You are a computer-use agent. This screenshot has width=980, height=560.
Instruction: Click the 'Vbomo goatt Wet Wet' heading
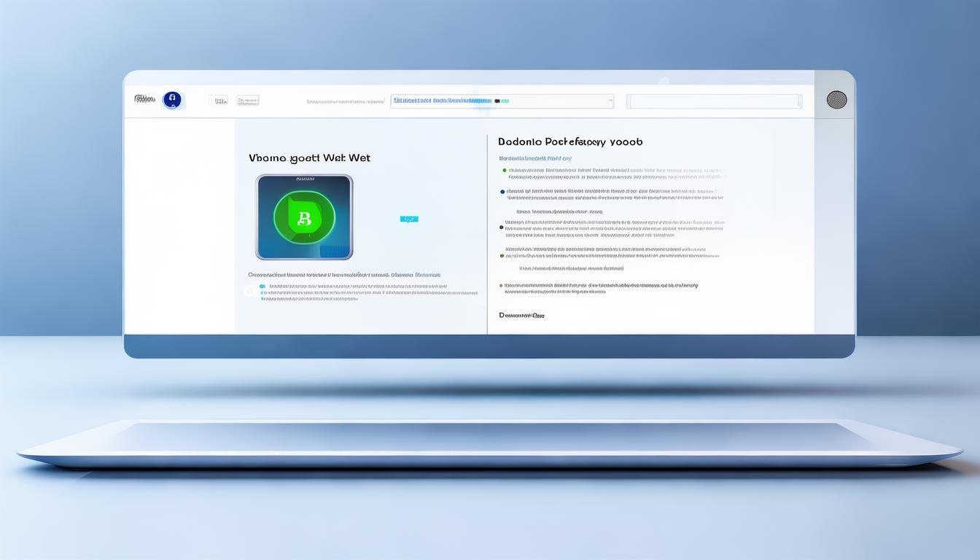coord(309,157)
